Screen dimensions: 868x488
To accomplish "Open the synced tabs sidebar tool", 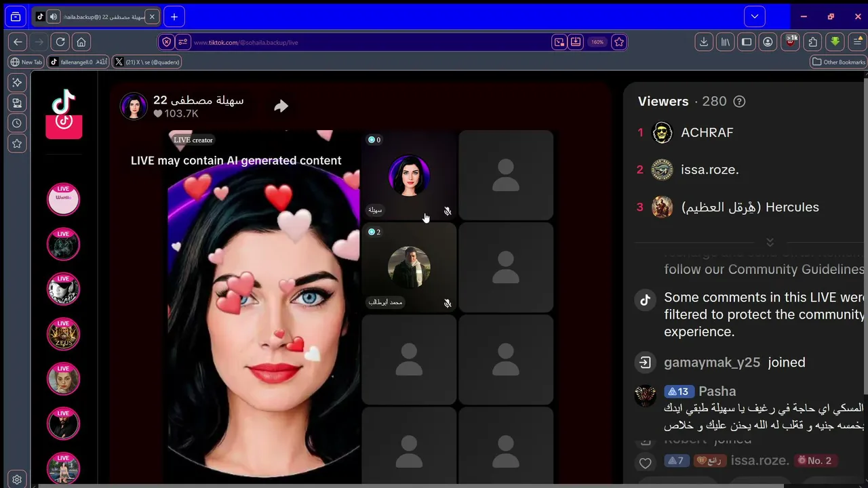I will 17,103.
